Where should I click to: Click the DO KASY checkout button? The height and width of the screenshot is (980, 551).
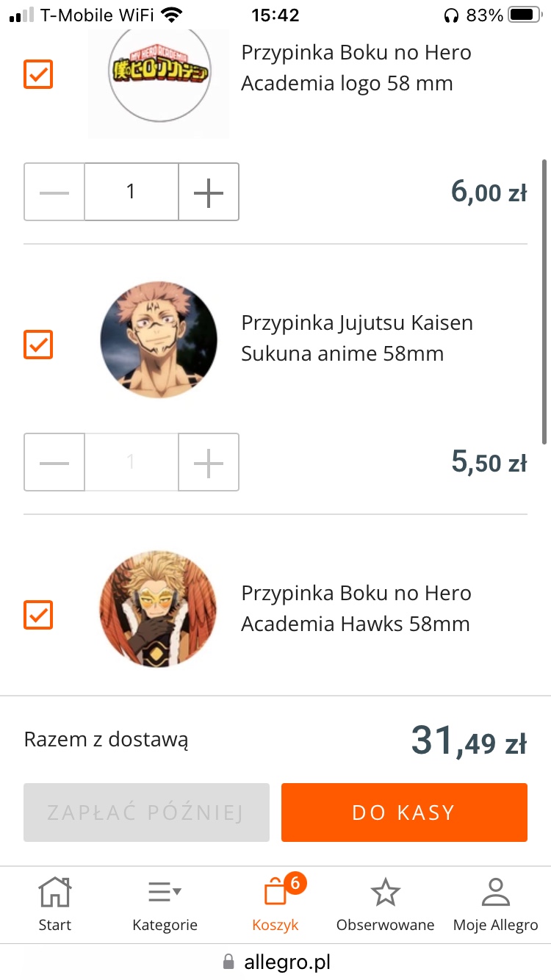pos(404,813)
